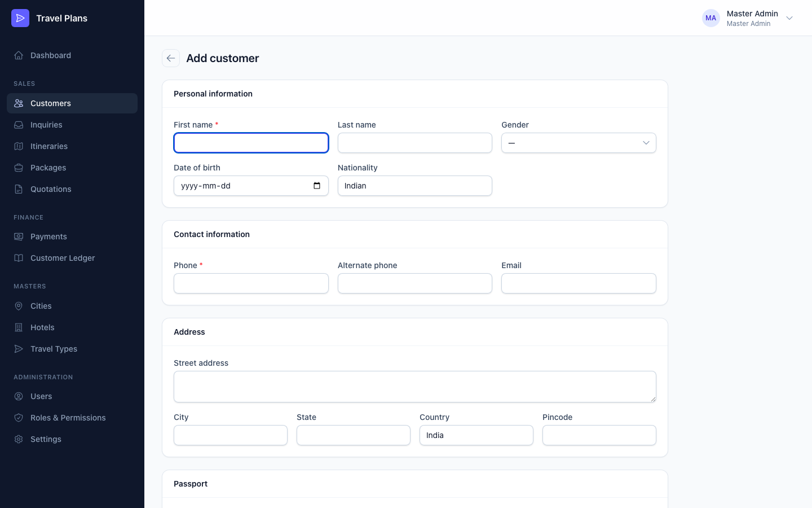812x508 pixels.
Task: Click the Inquiries inbox icon
Action: click(19, 125)
